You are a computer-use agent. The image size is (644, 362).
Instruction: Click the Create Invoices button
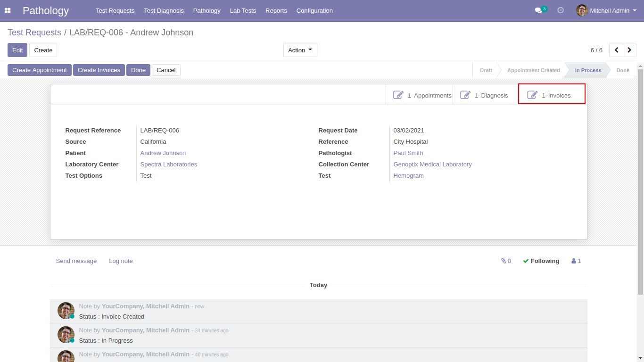[x=99, y=70]
